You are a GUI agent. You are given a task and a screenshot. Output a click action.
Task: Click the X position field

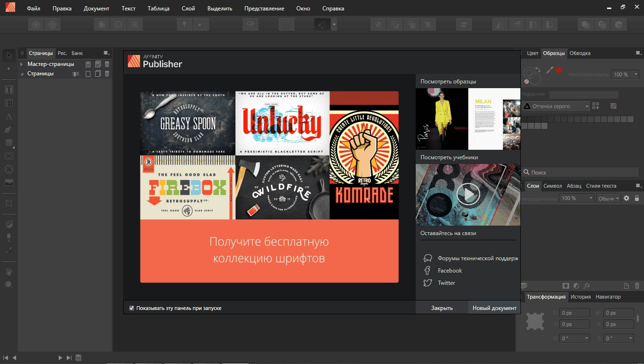[x=574, y=313]
